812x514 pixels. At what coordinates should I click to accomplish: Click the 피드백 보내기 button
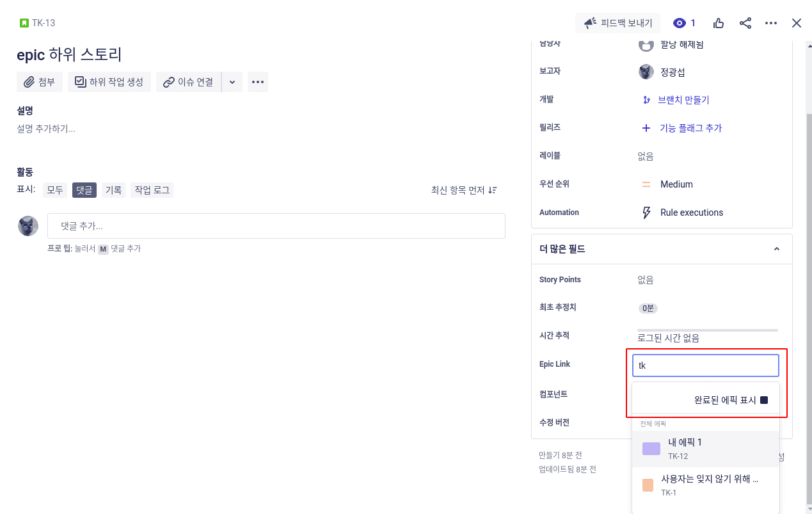618,23
